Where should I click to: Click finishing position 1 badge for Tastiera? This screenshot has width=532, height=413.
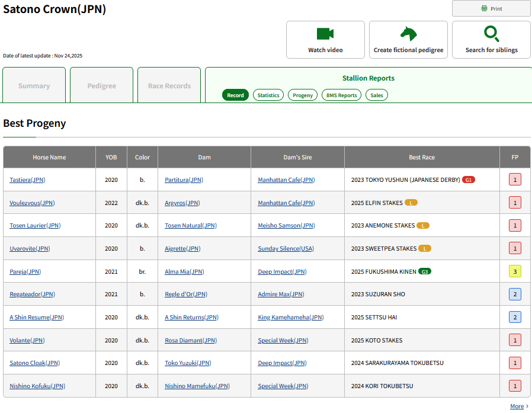point(515,180)
